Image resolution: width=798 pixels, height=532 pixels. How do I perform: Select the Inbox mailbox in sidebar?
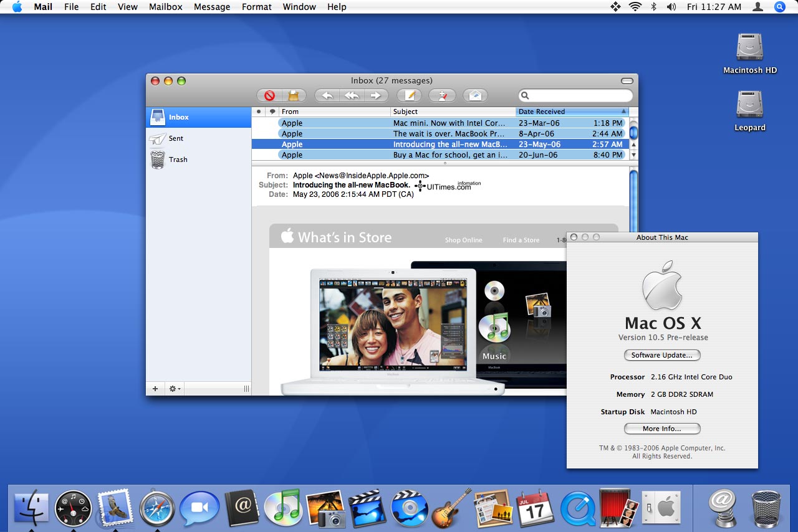pos(198,117)
